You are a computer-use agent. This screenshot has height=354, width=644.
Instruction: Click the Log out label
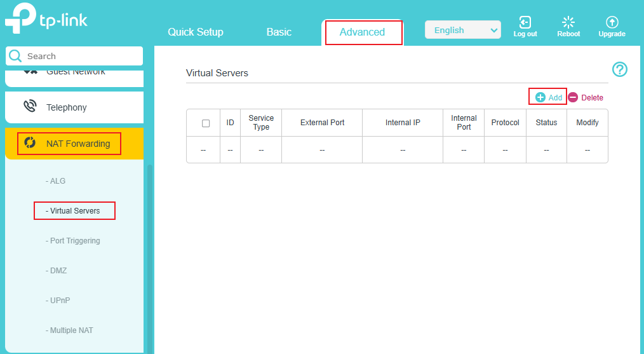(x=525, y=34)
